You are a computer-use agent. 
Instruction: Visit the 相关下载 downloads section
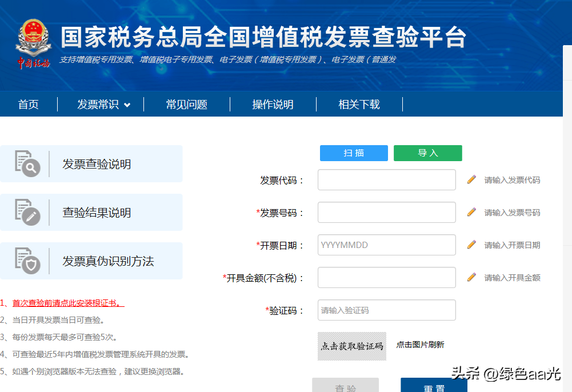[359, 104]
